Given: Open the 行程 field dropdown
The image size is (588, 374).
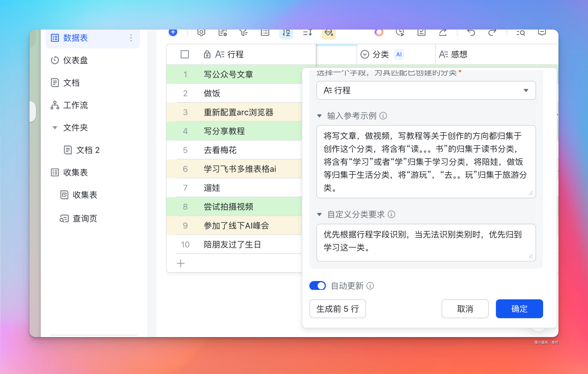Looking at the screenshot, I should click(x=426, y=91).
